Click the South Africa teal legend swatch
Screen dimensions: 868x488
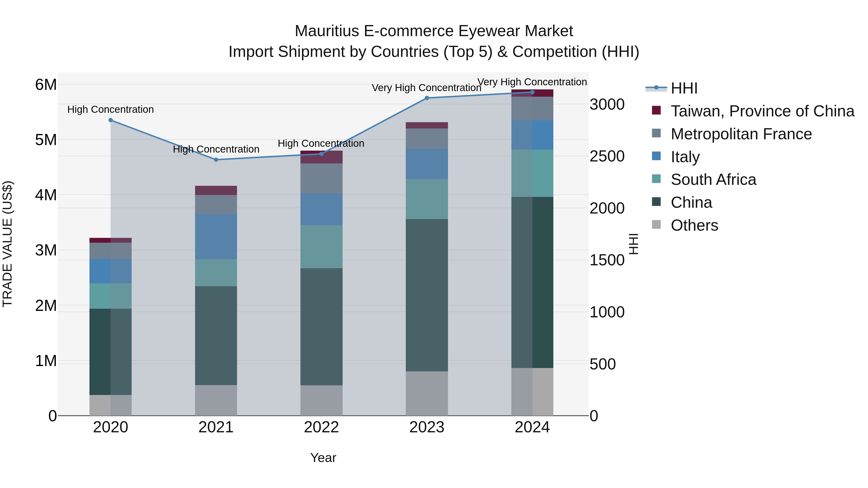coord(656,179)
